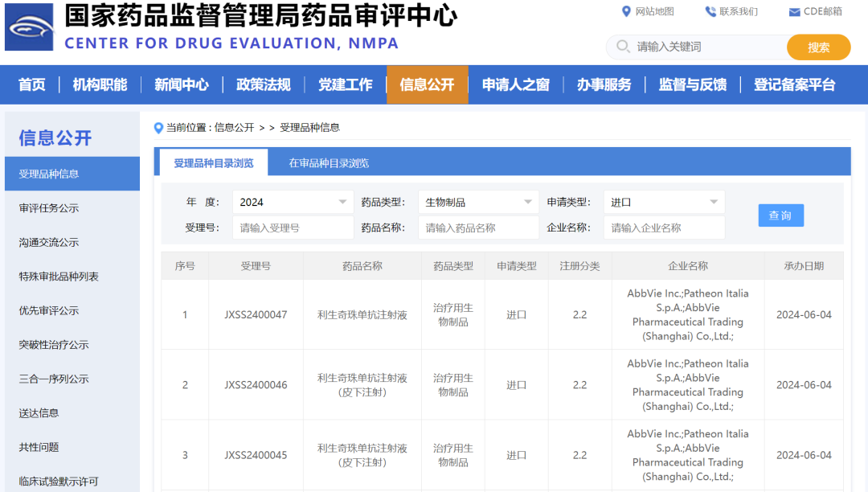Click the location pin icon beside 网站地图

click(624, 11)
